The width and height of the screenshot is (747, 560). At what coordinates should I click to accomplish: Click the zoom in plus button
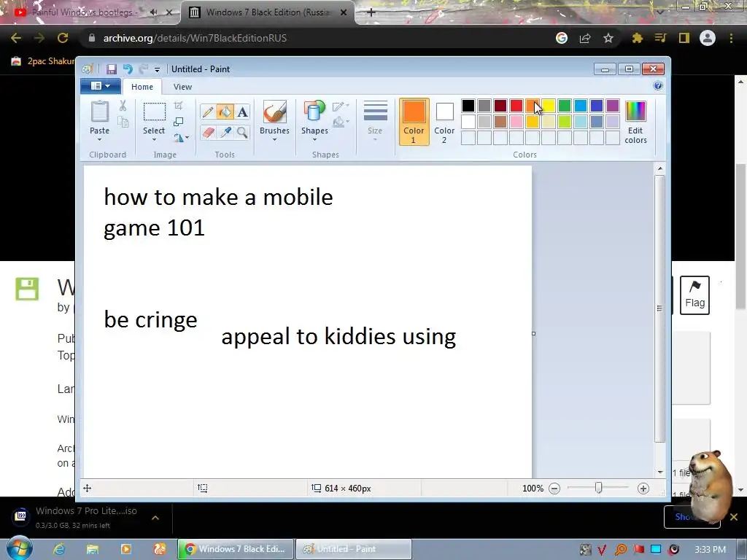point(643,488)
